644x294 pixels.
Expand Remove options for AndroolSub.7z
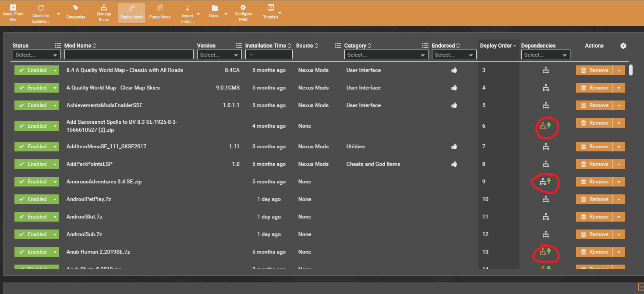click(x=619, y=234)
